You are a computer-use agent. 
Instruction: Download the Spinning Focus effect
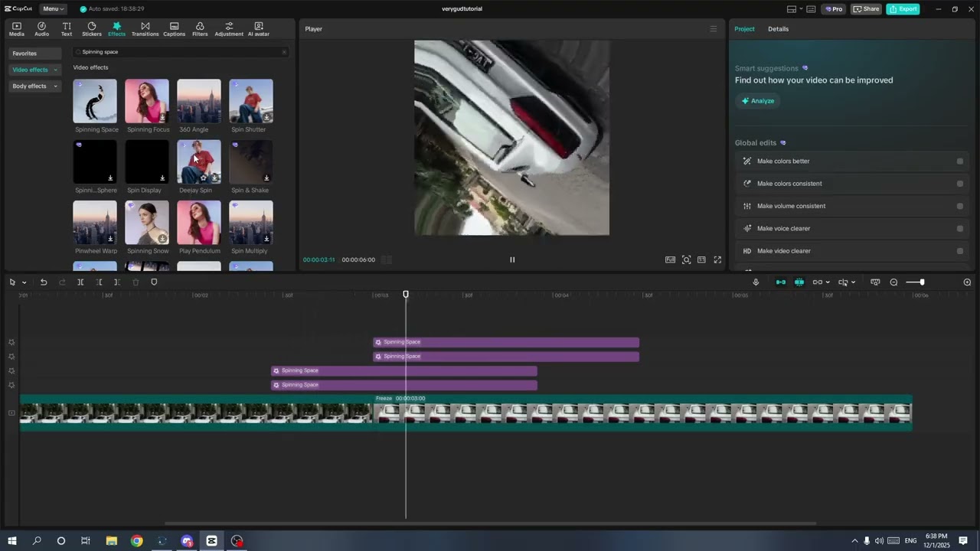[x=162, y=117]
